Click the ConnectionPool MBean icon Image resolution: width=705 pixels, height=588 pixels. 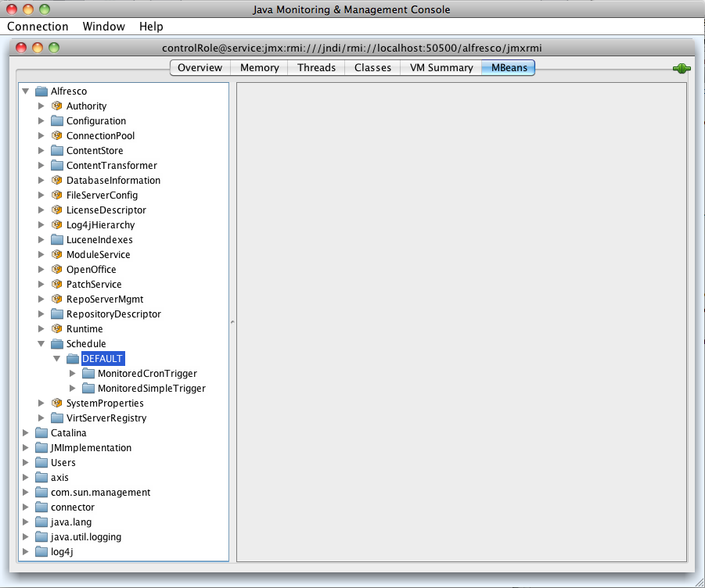tap(56, 135)
